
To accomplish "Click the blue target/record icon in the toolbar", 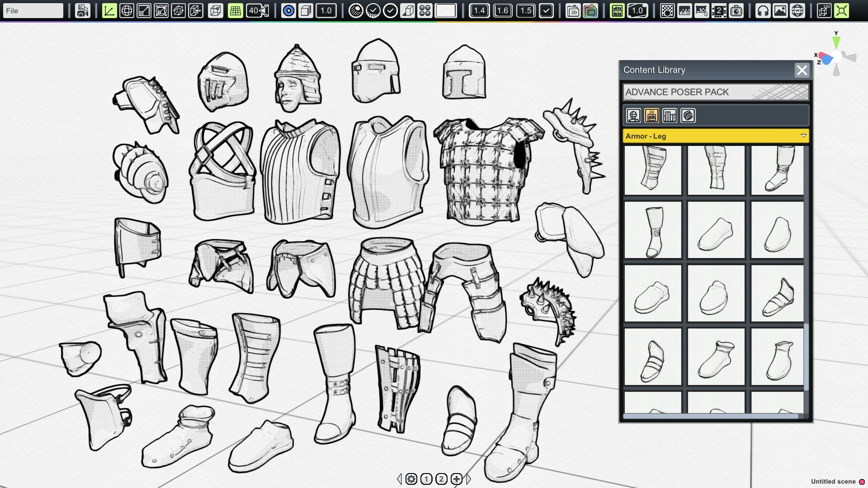I will point(288,10).
